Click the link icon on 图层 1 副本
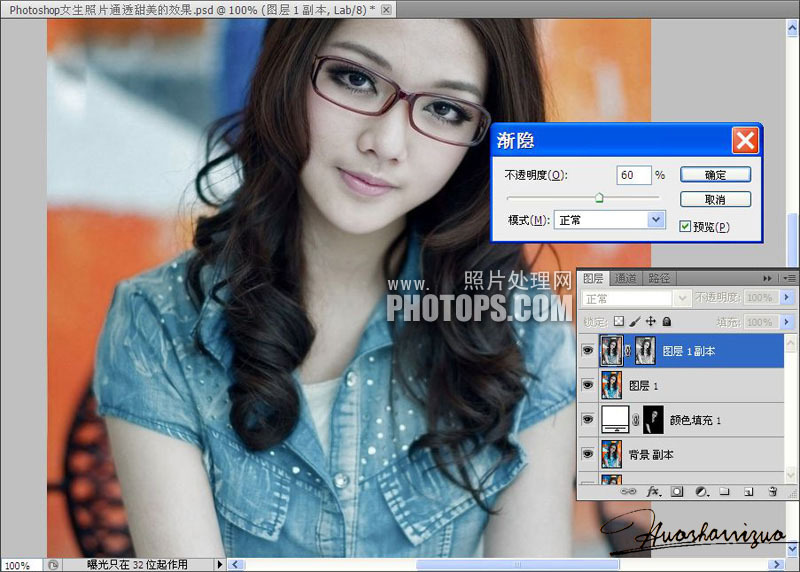 pyautogui.click(x=628, y=351)
